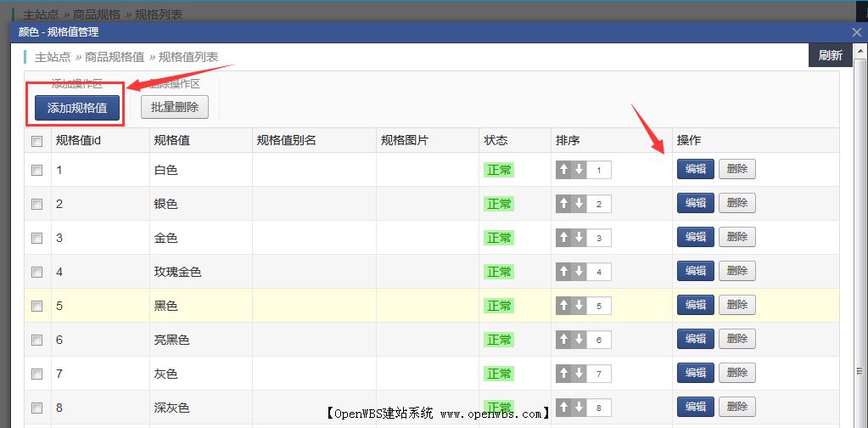The image size is (868, 428).
Task: Edit the 银色 spec value
Action: pyautogui.click(x=695, y=203)
